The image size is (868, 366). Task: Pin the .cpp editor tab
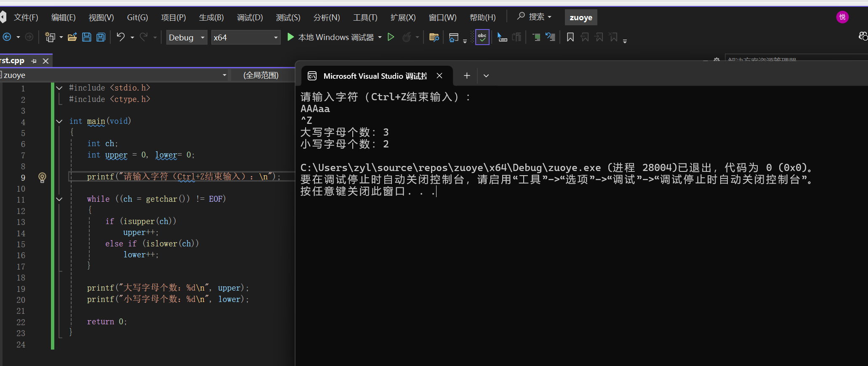pyautogui.click(x=34, y=61)
